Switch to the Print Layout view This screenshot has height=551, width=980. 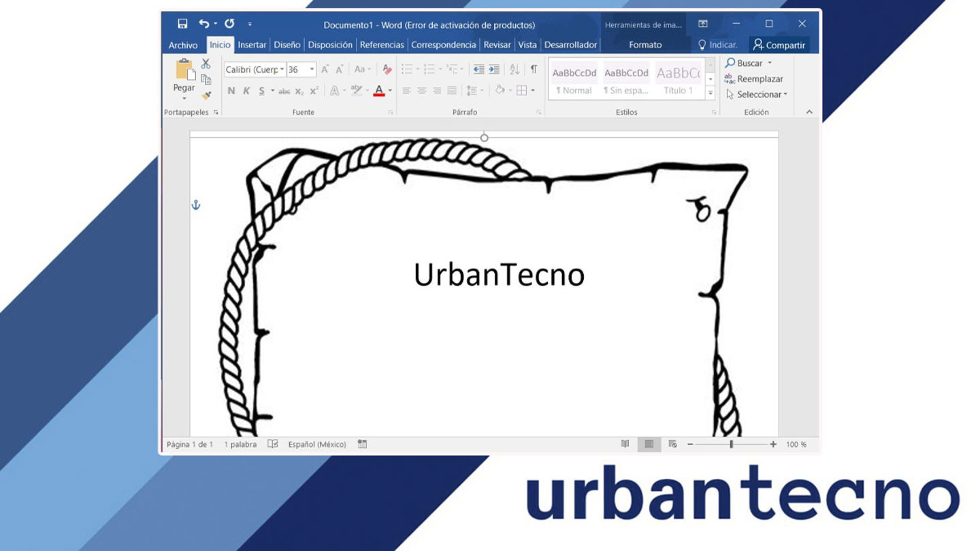pos(649,444)
